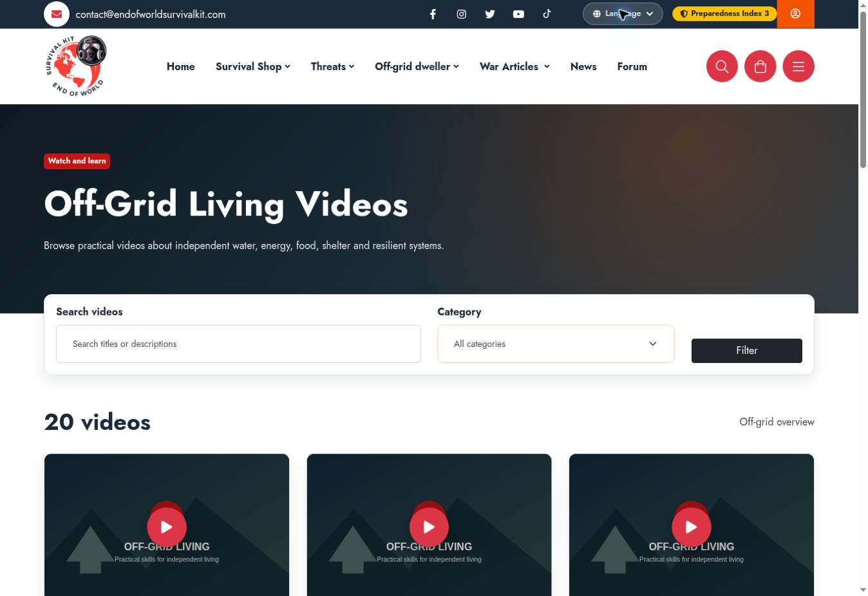Click the scrollbar down arrow
The width and height of the screenshot is (868, 596).
tap(863, 590)
